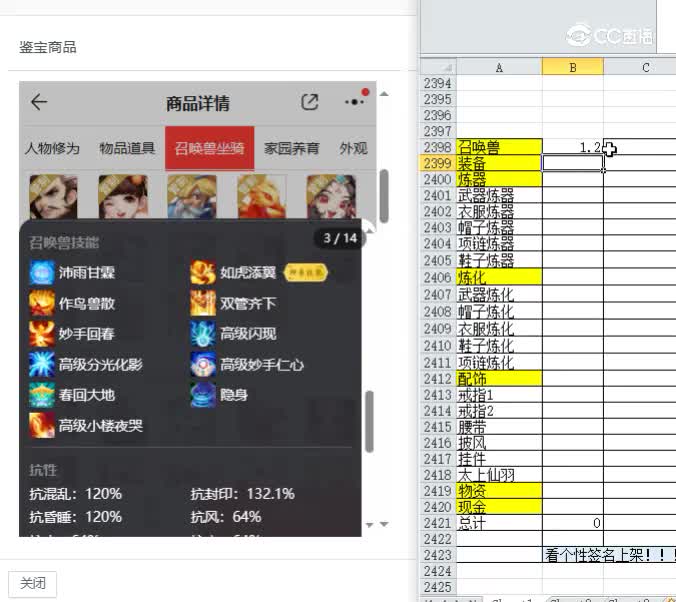The image size is (676, 602).
Task: Select the 妙手回春 skill icon
Action: [x=42, y=334]
